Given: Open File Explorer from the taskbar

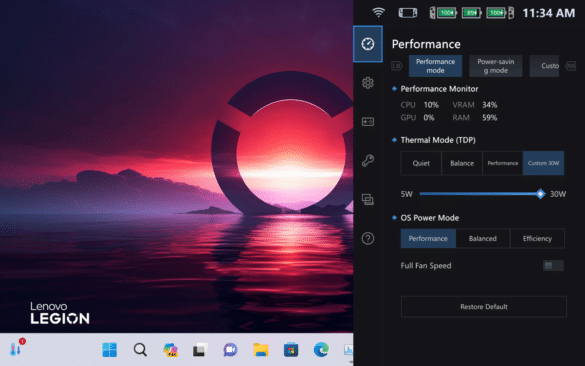Looking at the screenshot, I should coord(261,350).
